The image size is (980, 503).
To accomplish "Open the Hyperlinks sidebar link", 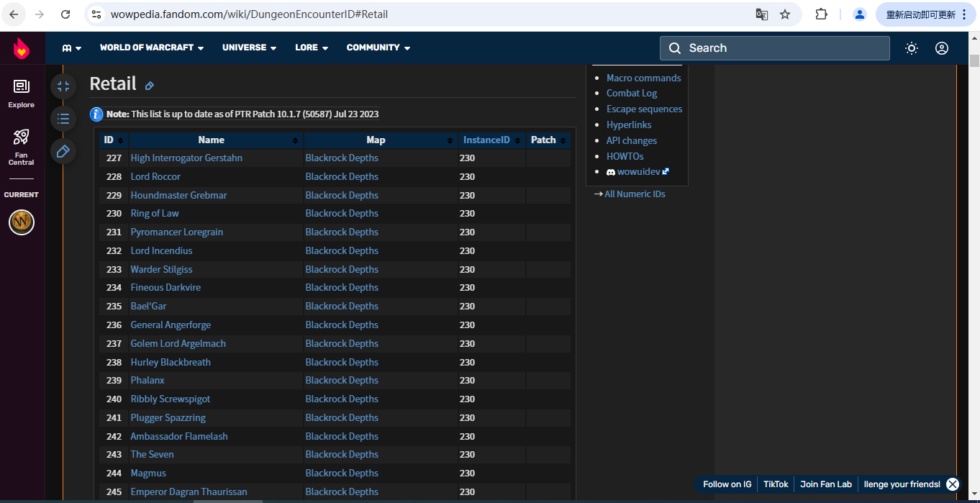I will pyautogui.click(x=629, y=124).
